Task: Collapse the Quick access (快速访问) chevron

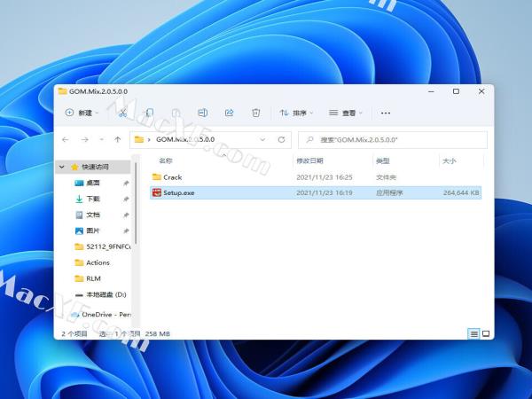Action: click(x=62, y=167)
